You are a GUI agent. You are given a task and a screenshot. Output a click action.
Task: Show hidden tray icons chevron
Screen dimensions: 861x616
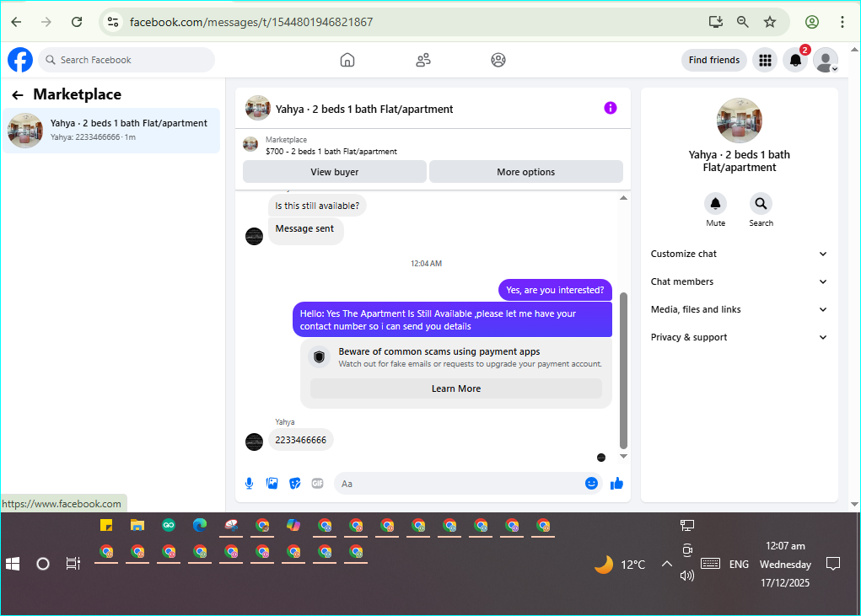pos(666,564)
